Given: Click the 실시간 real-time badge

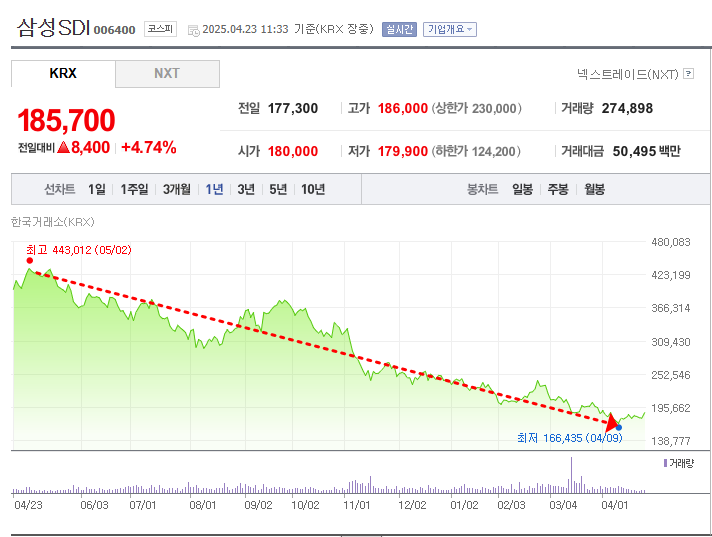Looking at the screenshot, I should (x=399, y=29).
